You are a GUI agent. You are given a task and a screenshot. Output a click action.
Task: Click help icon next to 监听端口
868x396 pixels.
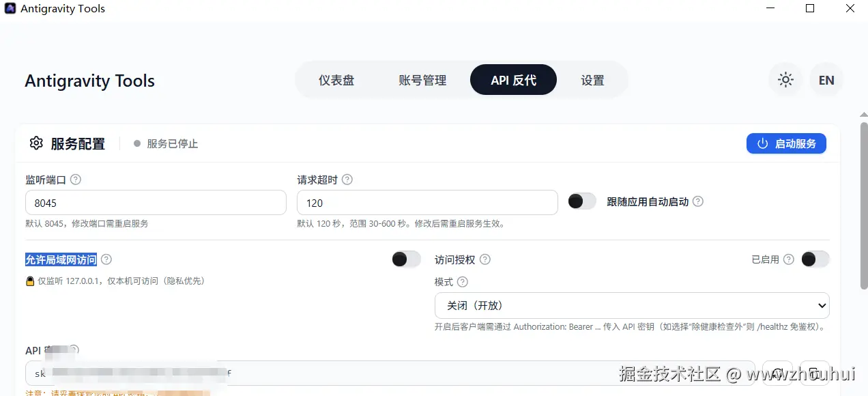coord(76,180)
